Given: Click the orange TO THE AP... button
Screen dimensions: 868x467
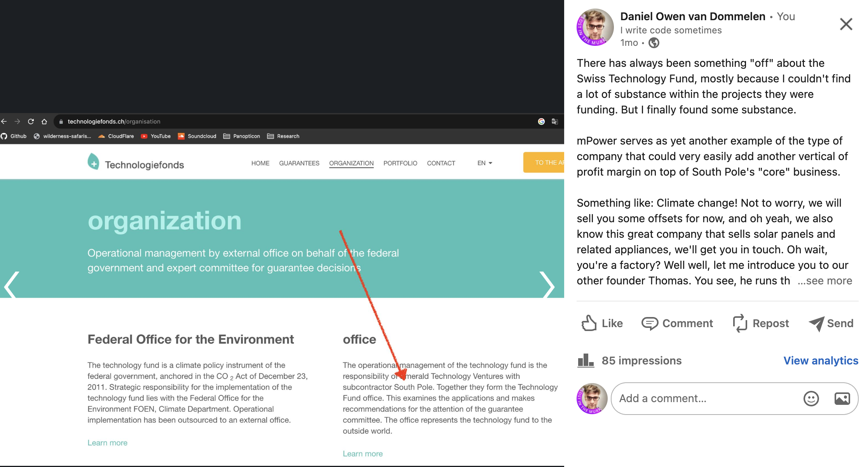Looking at the screenshot, I should [544, 162].
